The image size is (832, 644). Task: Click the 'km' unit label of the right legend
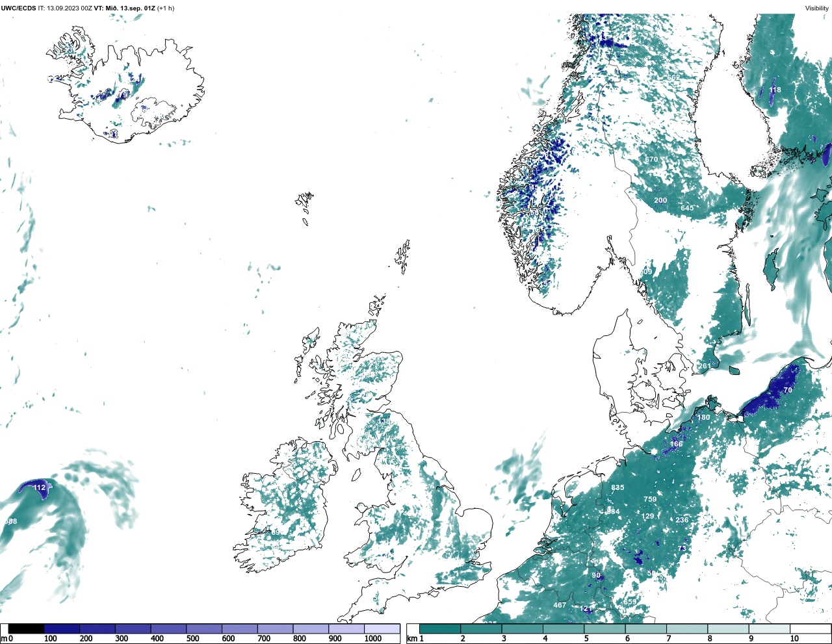pos(412,639)
